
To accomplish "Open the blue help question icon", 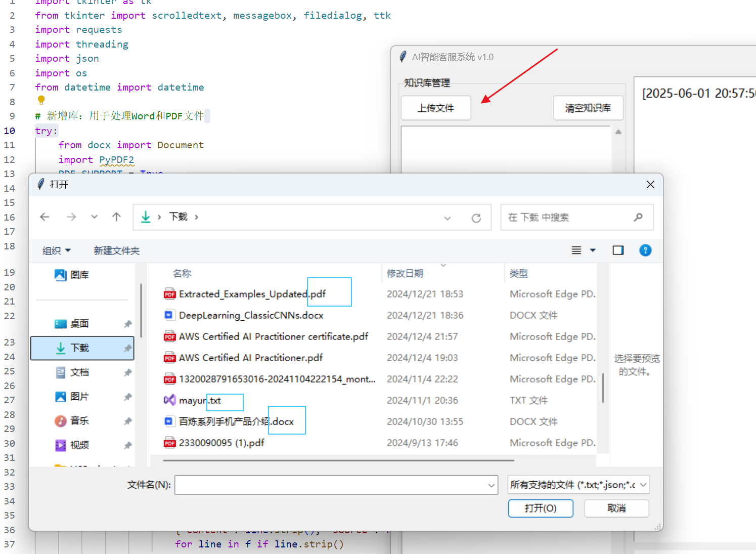I will [645, 250].
